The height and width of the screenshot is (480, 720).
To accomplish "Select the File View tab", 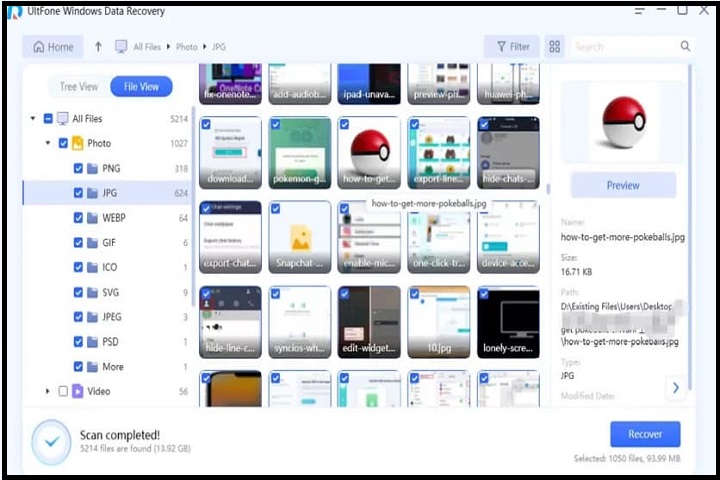I will [x=141, y=87].
